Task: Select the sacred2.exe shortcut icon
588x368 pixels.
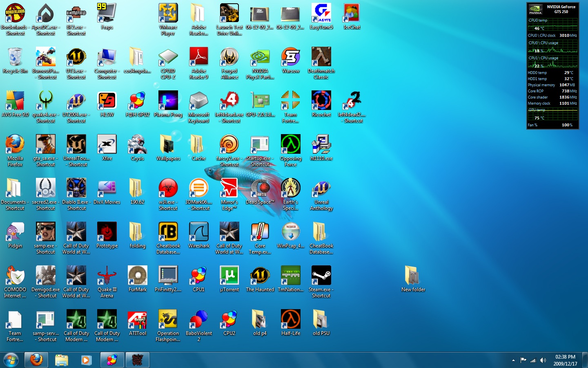Action: click(x=46, y=188)
